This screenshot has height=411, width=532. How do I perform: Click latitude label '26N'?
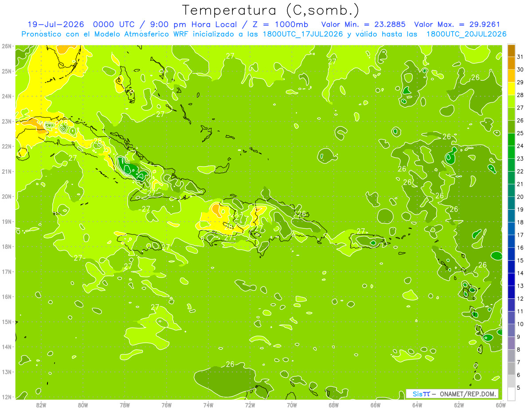click(x=7, y=46)
